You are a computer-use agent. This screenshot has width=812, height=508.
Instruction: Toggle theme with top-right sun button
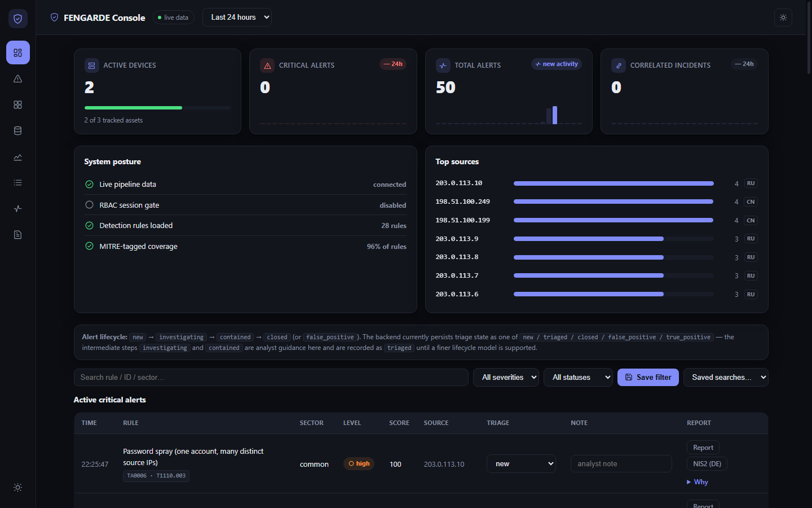783,17
